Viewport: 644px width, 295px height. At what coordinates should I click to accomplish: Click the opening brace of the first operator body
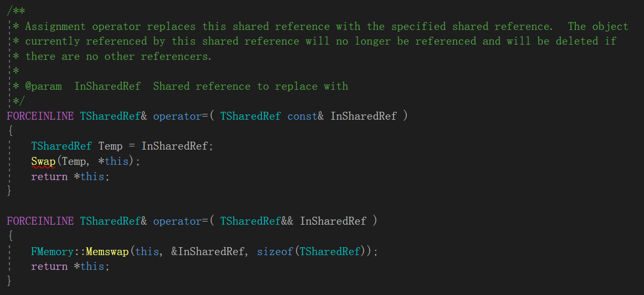pos(9,131)
